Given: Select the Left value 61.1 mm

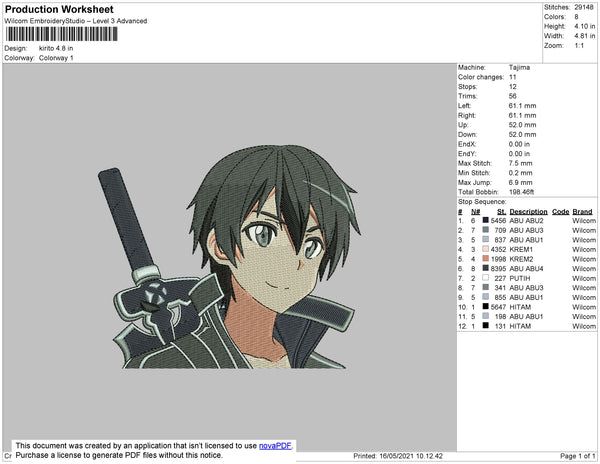Looking at the screenshot, I should (522, 106).
